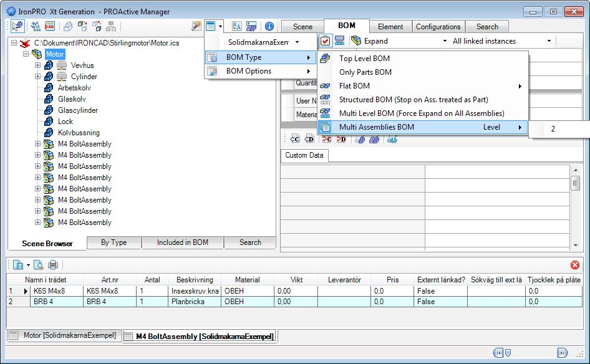Open the Custom Data tab

304,155
